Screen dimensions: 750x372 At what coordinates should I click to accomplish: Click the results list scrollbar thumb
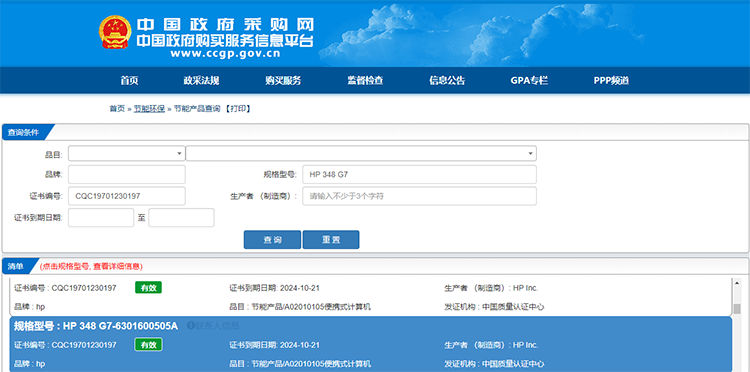(x=737, y=308)
